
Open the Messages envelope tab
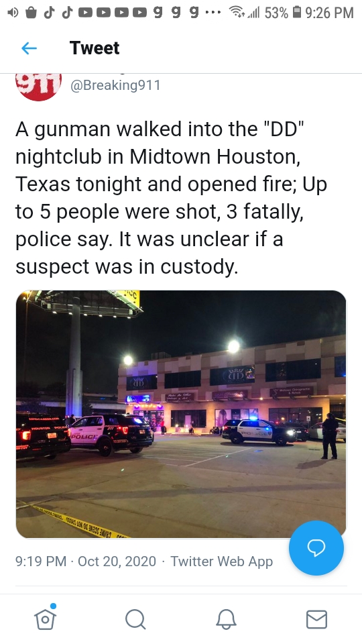(x=317, y=619)
